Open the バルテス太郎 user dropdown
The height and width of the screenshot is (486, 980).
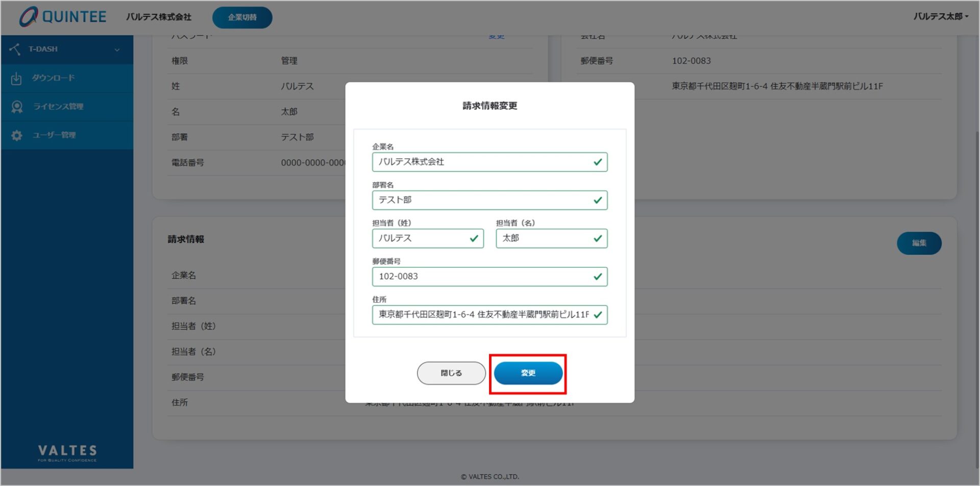click(940, 16)
